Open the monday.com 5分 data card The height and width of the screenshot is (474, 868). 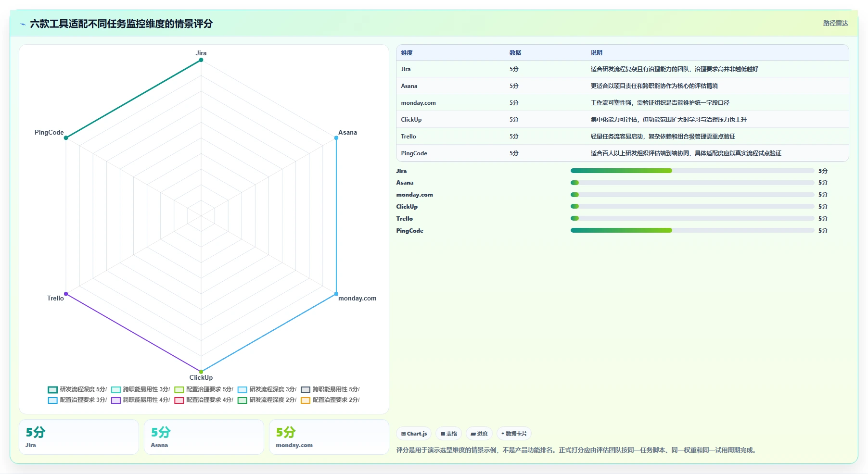point(329,437)
